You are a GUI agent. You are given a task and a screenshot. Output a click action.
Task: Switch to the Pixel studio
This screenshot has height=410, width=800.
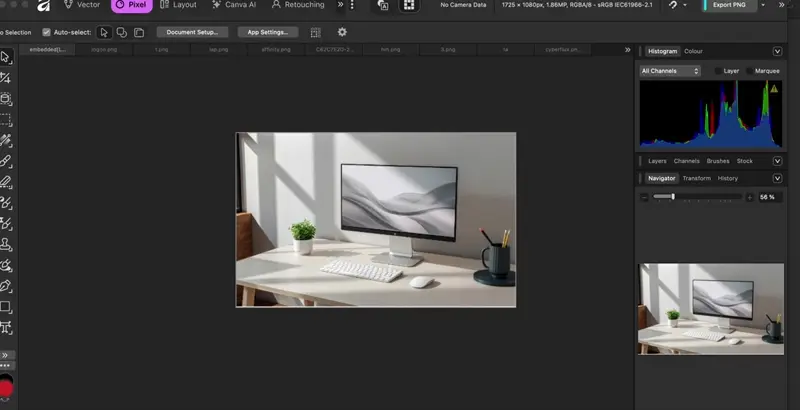[131, 5]
